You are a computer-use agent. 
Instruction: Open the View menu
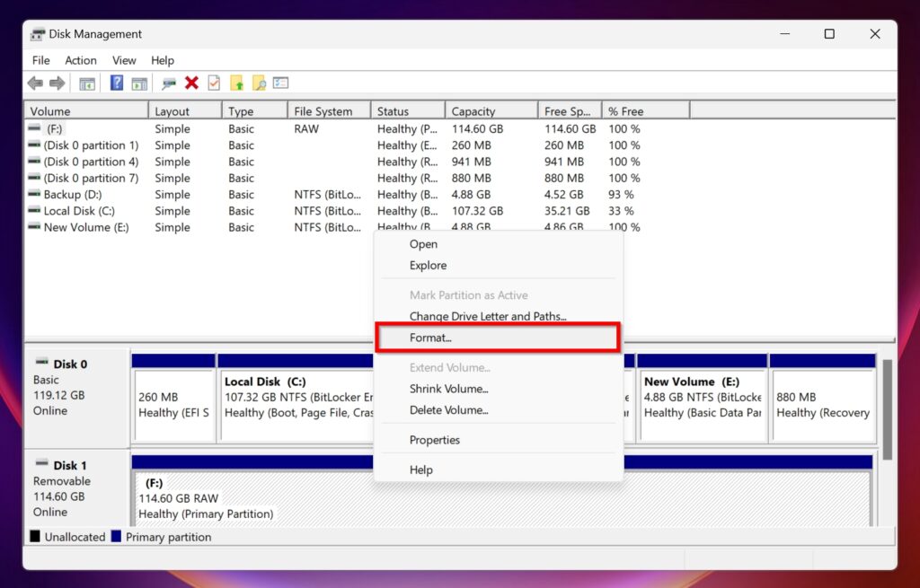[124, 60]
